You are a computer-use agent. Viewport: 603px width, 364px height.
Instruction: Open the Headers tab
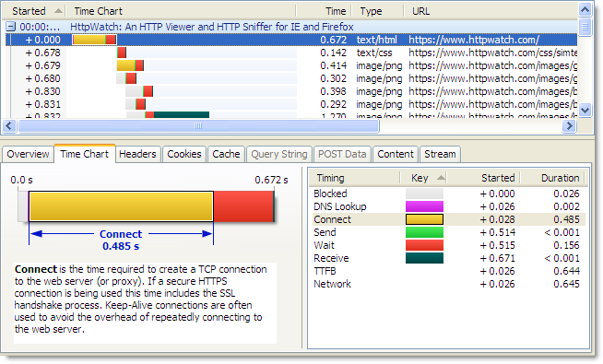coord(137,154)
